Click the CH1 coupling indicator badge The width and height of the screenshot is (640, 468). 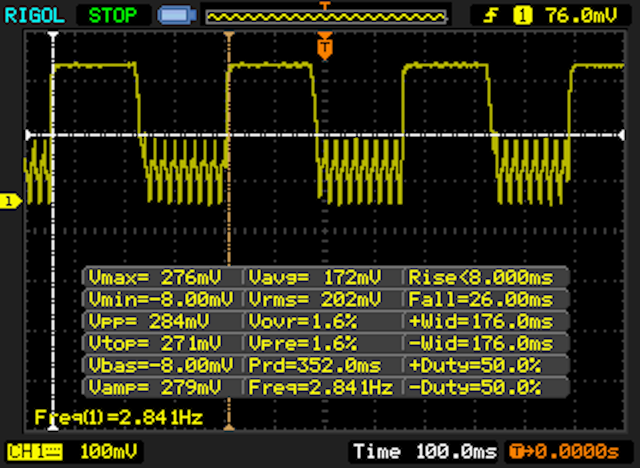pyautogui.click(x=35, y=452)
